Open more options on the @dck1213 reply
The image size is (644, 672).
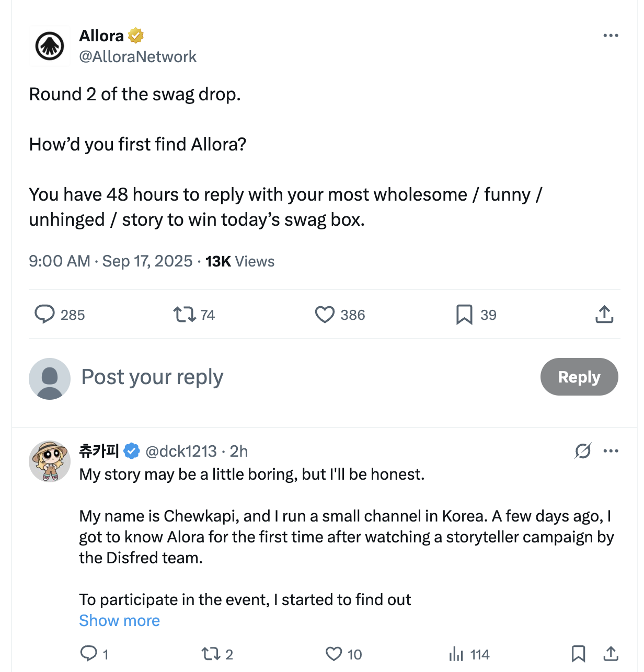click(x=611, y=450)
